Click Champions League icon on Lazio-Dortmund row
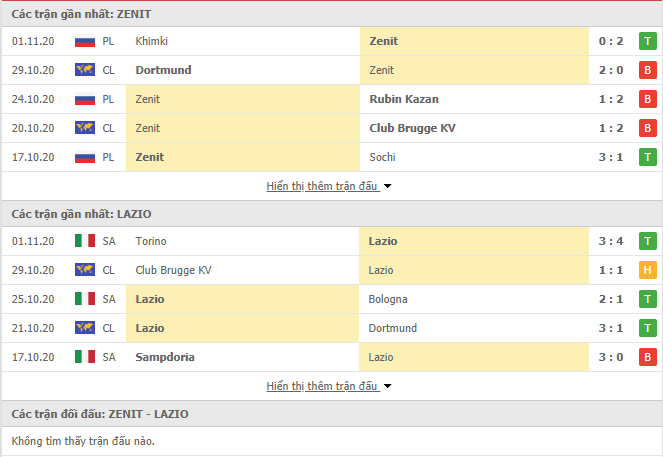 tap(85, 328)
